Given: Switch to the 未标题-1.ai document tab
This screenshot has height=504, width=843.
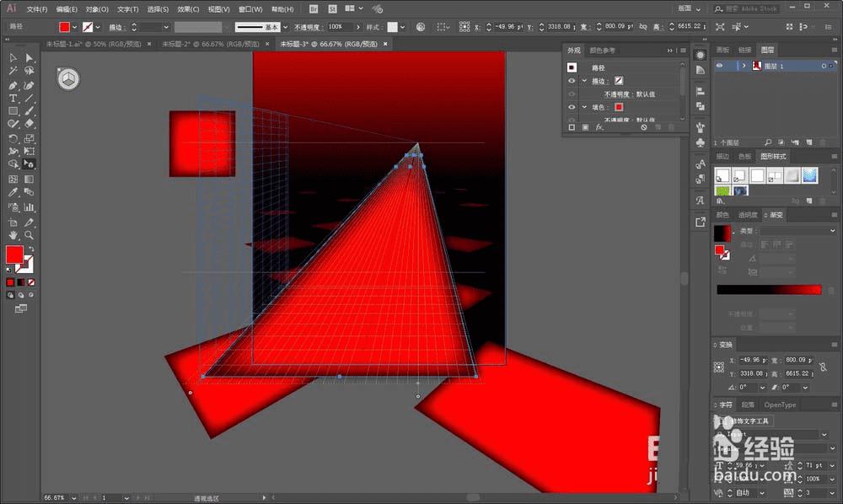Looking at the screenshot, I should [x=94, y=44].
